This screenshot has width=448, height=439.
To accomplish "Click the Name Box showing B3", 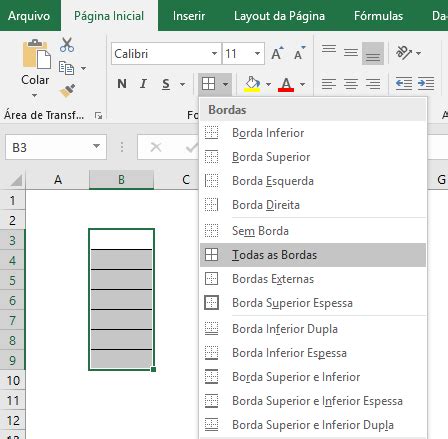I will (56, 147).
